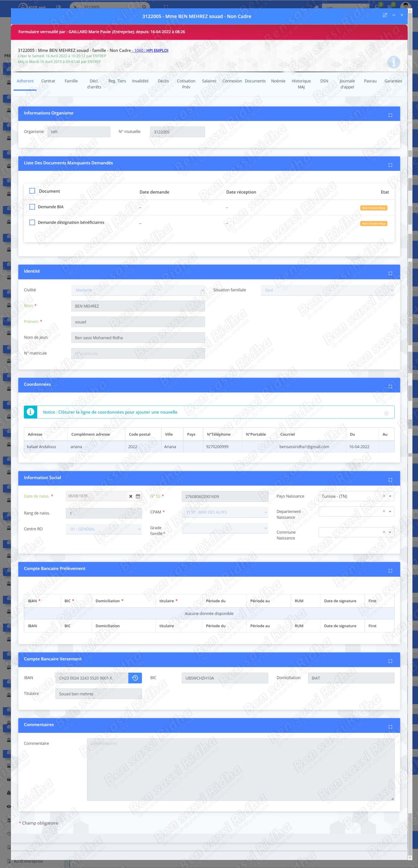The width and height of the screenshot is (418, 868).
Task: Open the date of birth calendar picker
Action: tap(138, 496)
